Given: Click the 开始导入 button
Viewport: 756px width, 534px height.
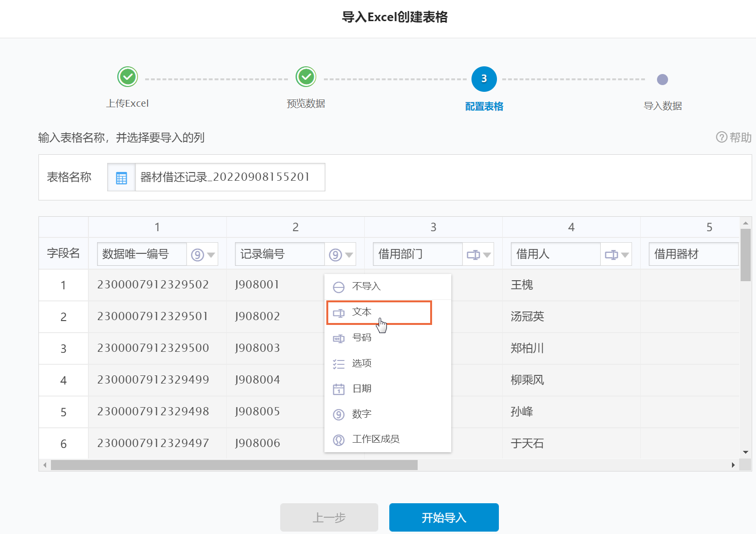Looking at the screenshot, I should 444,518.
